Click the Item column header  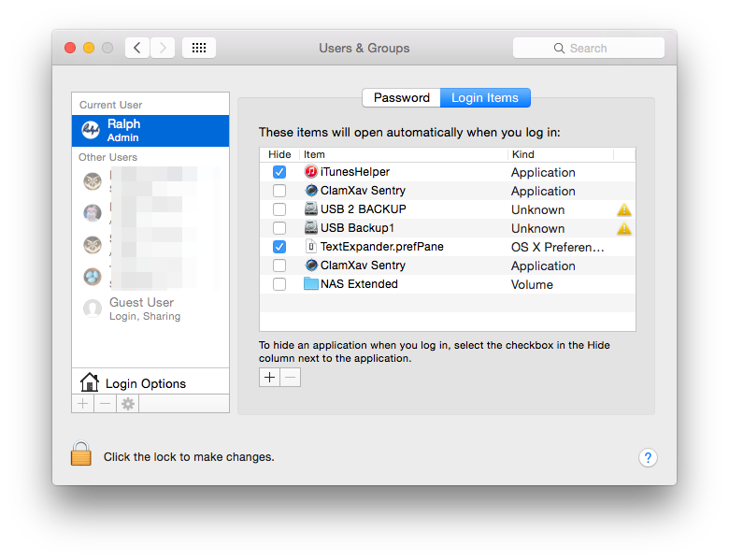[x=404, y=154]
